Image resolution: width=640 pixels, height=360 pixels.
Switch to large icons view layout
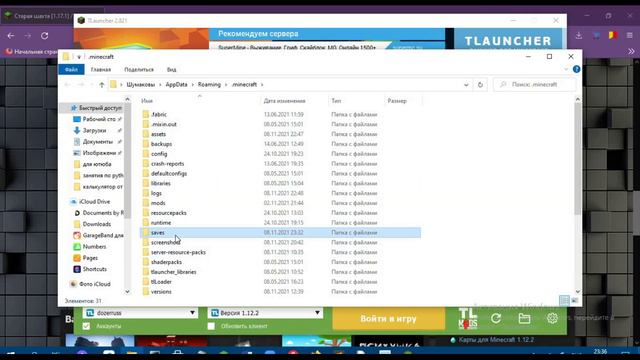coord(574,301)
